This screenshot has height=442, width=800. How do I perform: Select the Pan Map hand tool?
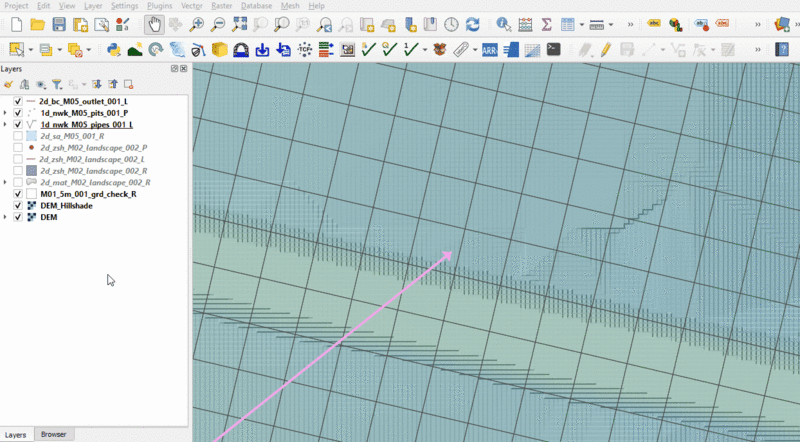(x=152, y=23)
